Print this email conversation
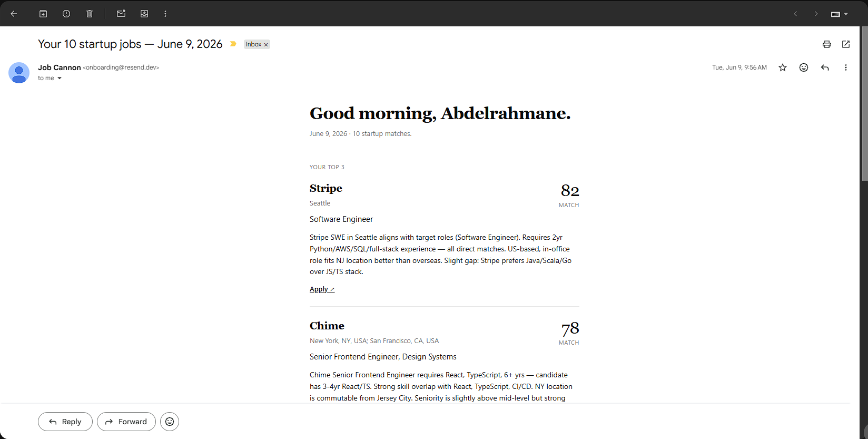This screenshot has width=868, height=439. pyautogui.click(x=827, y=44)
